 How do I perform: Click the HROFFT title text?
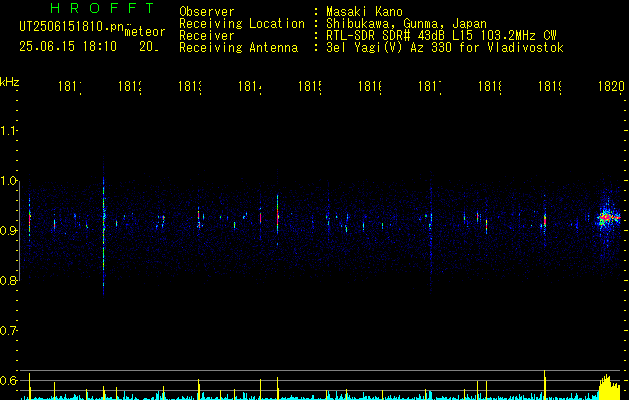102,8
